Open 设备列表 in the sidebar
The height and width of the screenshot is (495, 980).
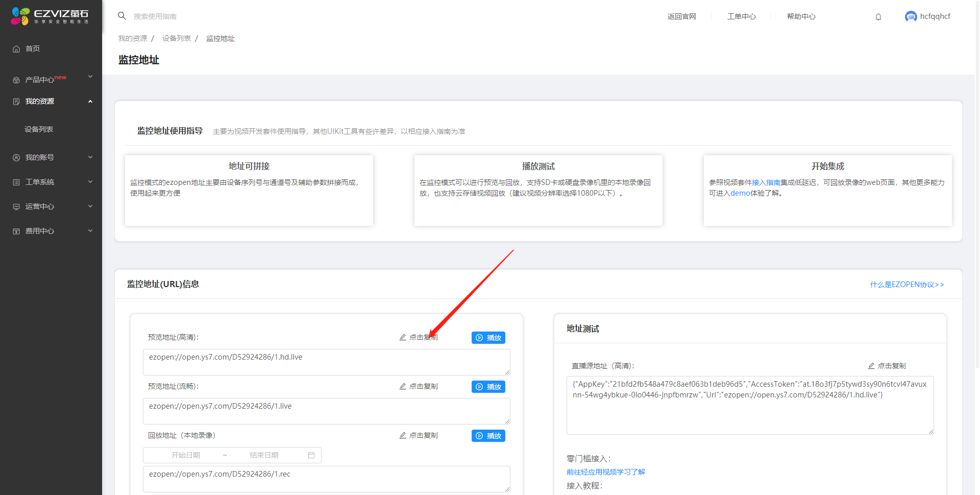pos(39,129)
